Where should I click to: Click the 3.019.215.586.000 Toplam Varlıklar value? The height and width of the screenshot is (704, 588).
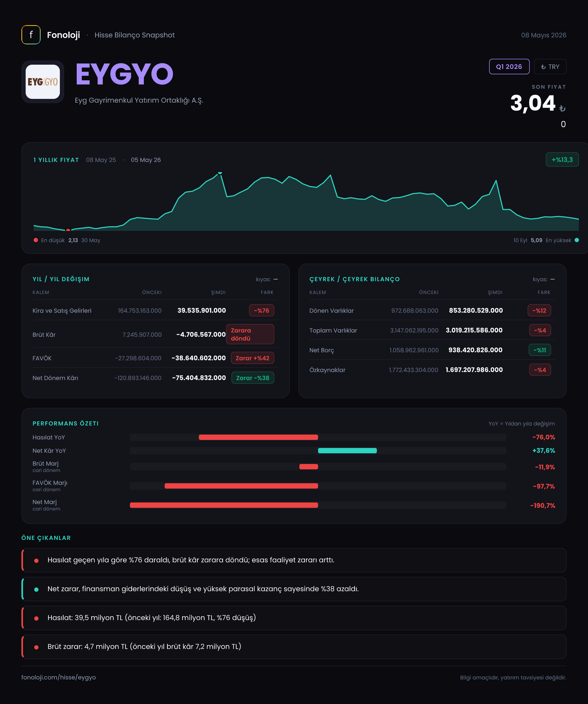[474, 330]
